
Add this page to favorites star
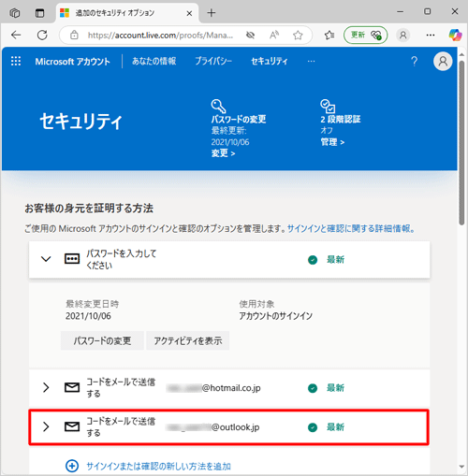(298, 35)
